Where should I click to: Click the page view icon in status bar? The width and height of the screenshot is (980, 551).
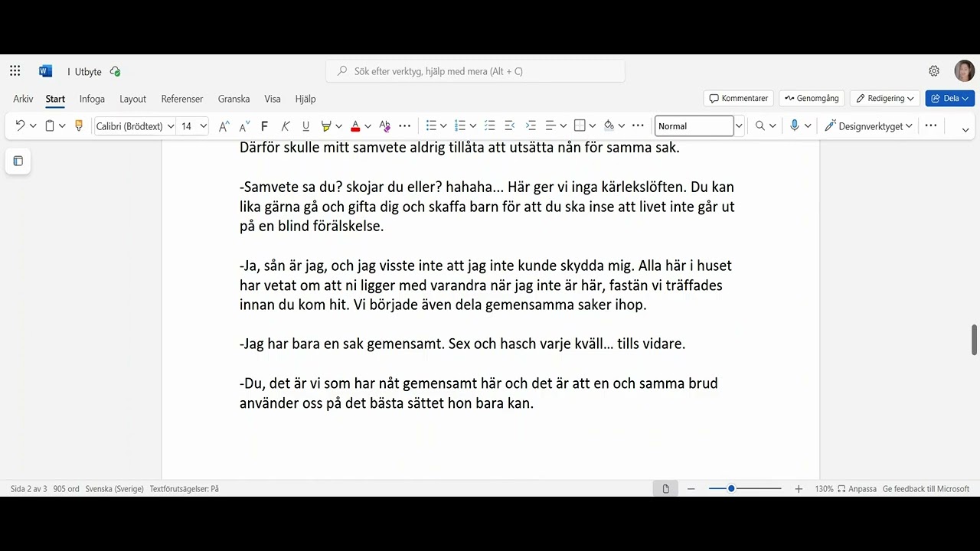pos(666,489)
